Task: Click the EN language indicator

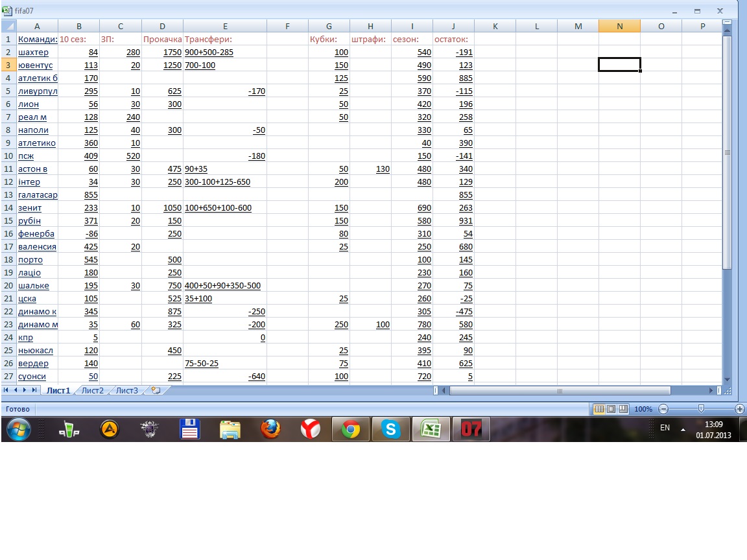Action: click(x=665, y=428)
